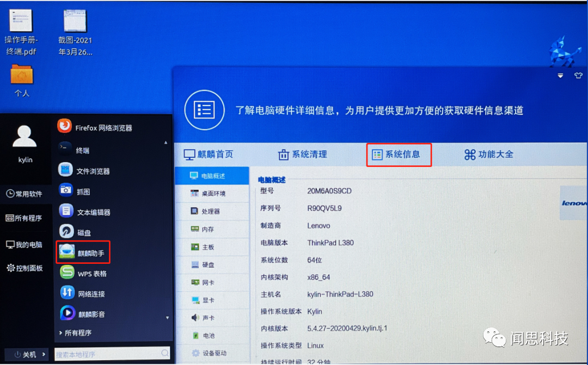The width and height of the screenshot is (588, 365).
Task: Select 设备驱动 device driver sidebar entry
Action: point(212,353)
